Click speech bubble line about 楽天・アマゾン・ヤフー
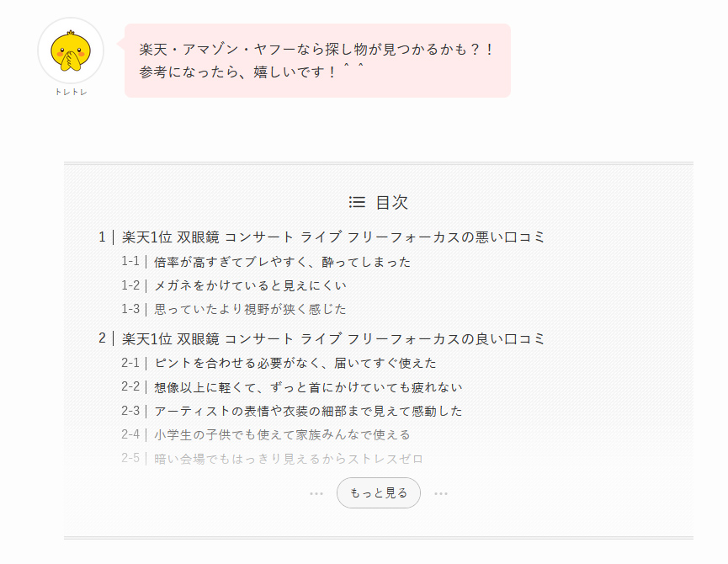 pyautogui.click(x=316, y=50)
